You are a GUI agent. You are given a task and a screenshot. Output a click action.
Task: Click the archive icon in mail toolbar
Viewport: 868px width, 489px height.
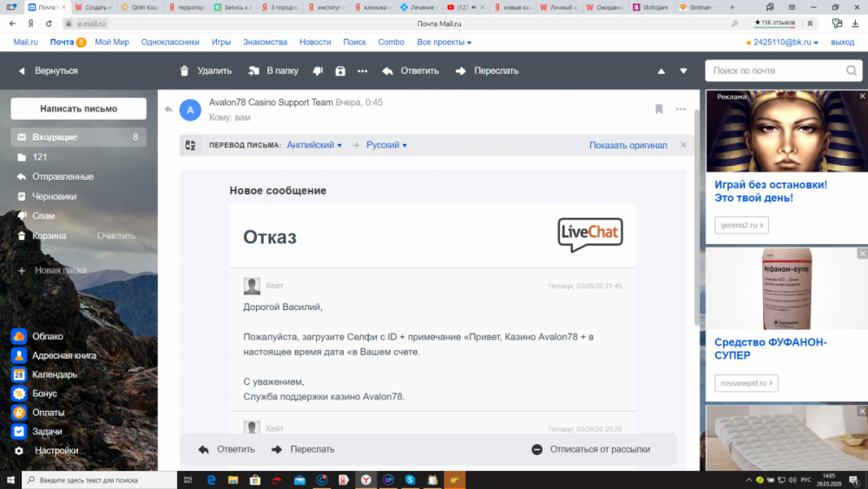click(340, 71)
